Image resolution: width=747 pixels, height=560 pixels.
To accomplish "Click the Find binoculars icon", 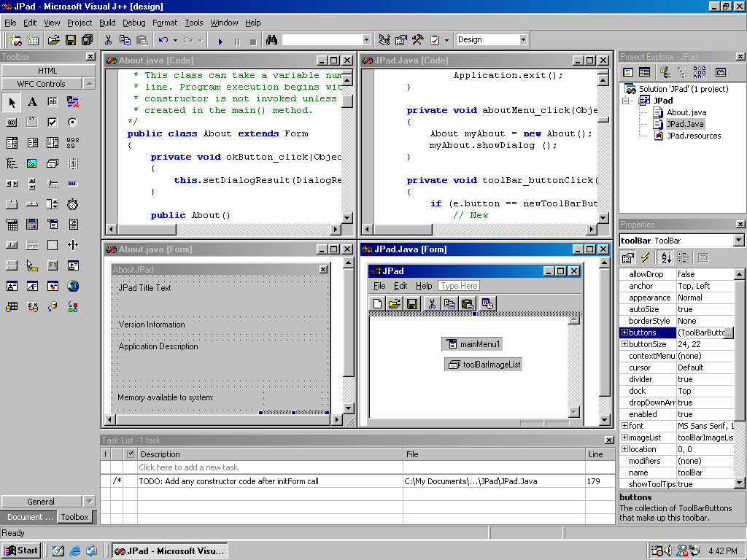I will click(271, 40).
